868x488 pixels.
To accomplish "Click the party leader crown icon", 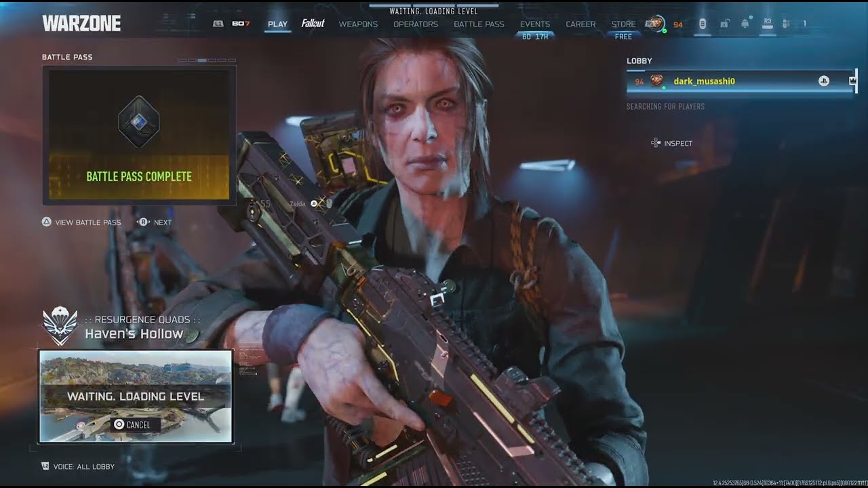I will (852, 81).
